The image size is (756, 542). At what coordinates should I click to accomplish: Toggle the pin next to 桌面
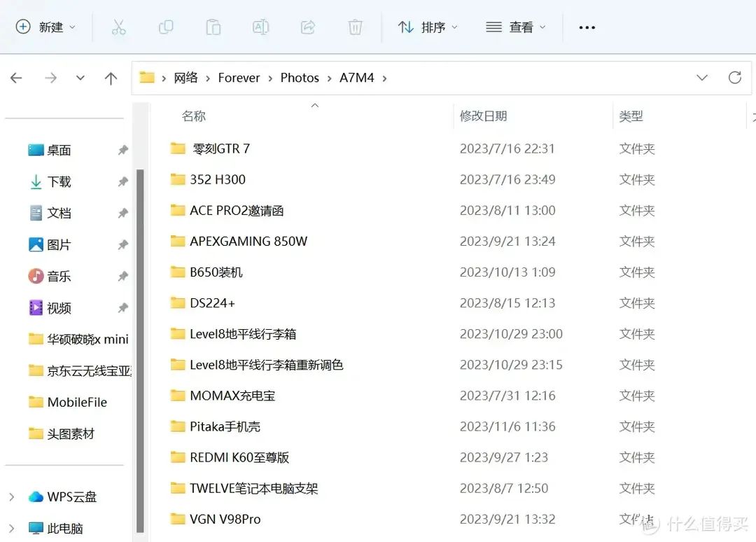[x=123, y=150]
